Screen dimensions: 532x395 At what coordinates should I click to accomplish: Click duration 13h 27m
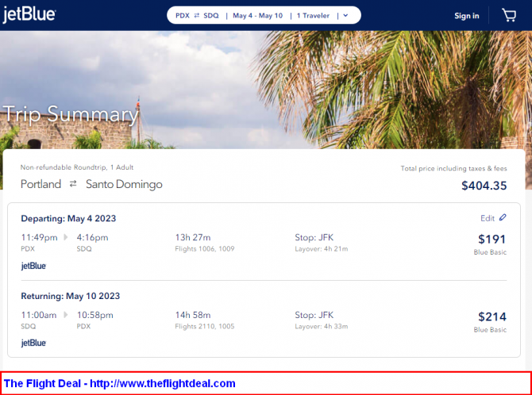pyautogui.click(x=193, y=237)
